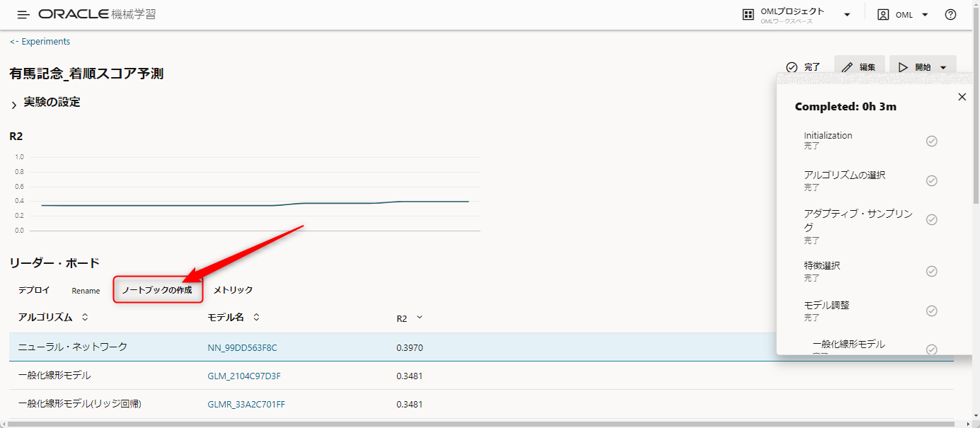This screenshot has width=980, height=428.
Task: Click the Oracle 機械学習 logo
Action: 97,15
